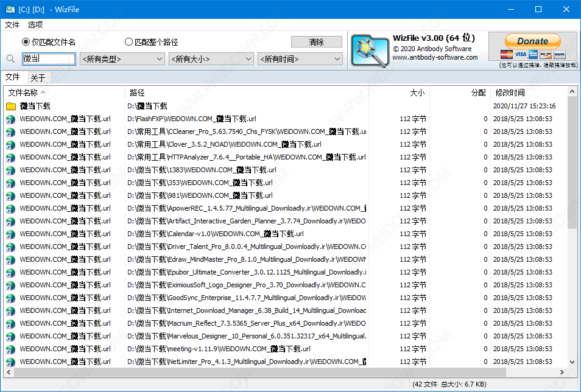The image size is (581, 392).
Task: Click the scroll right arrow
Action: point(562,372)
